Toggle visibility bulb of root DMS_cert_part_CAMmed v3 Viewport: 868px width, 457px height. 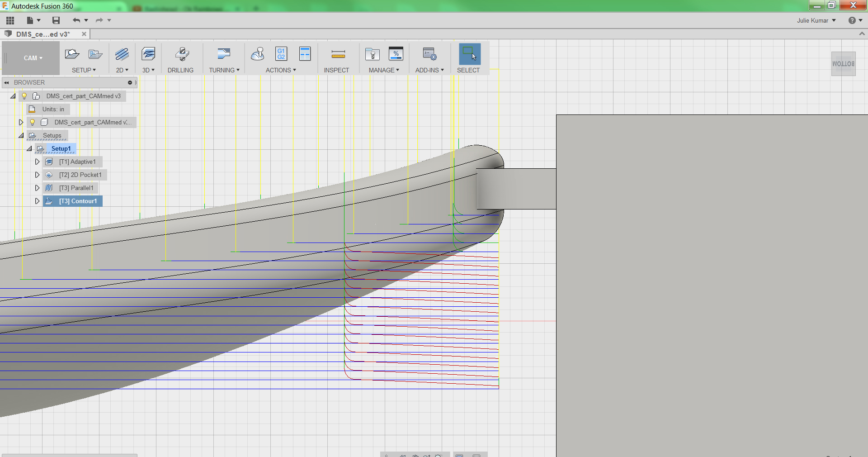[x=24, y=96]
